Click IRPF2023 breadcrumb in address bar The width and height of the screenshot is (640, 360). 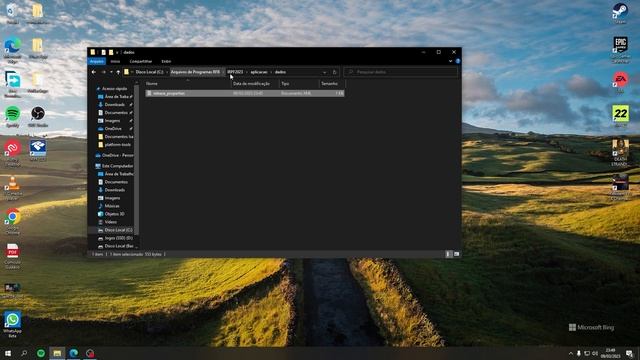[x=236, y=72]
